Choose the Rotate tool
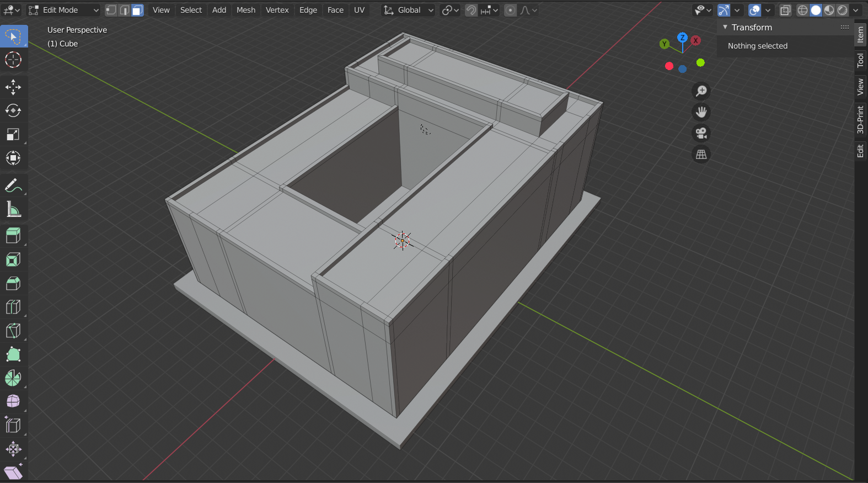 (x=13, y=110)
